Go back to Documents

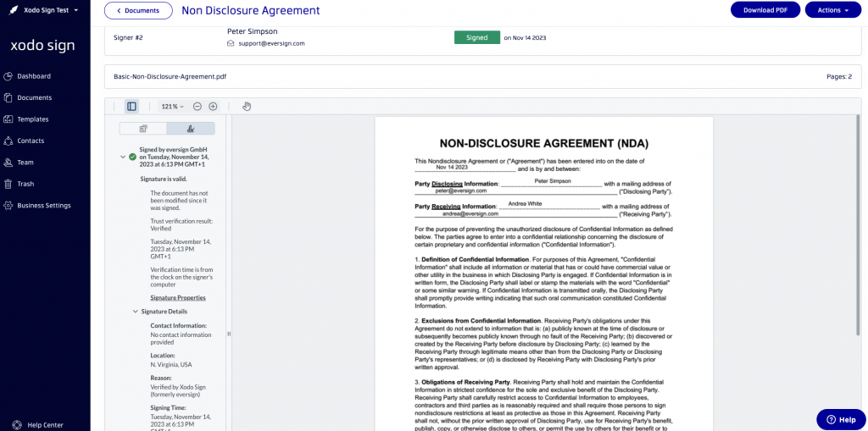pyautogui.click(x=138, y=10)
